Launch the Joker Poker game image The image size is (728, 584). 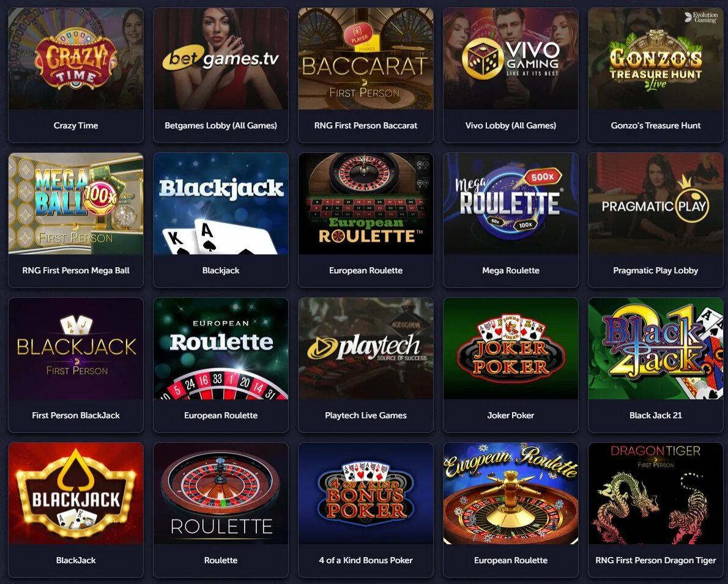pos(511,348)
